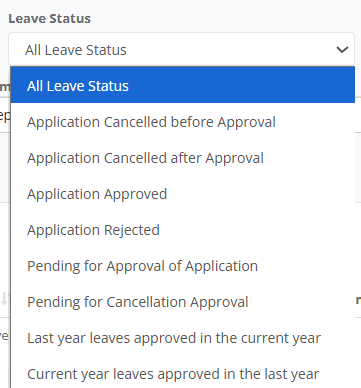Image resolution: width=361 pixels, height=388 pixels.
Task: Filter by rejected leave applications
Action: point(183,230)
